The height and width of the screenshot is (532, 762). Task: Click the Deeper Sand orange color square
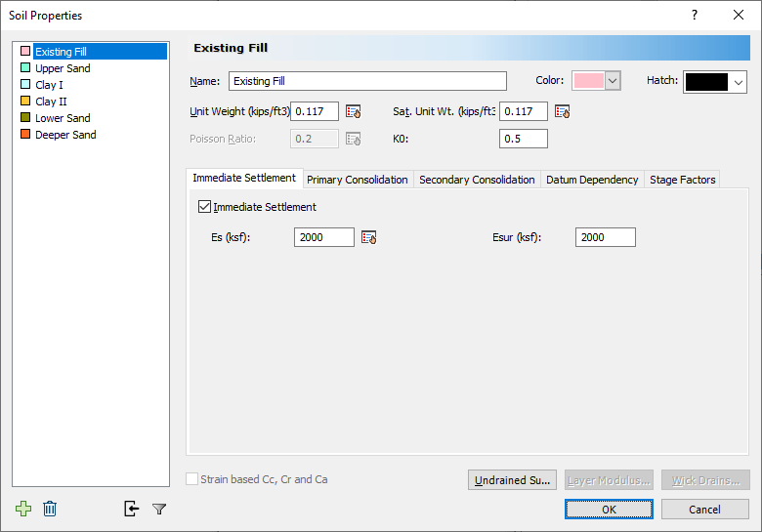coord(25,134)
